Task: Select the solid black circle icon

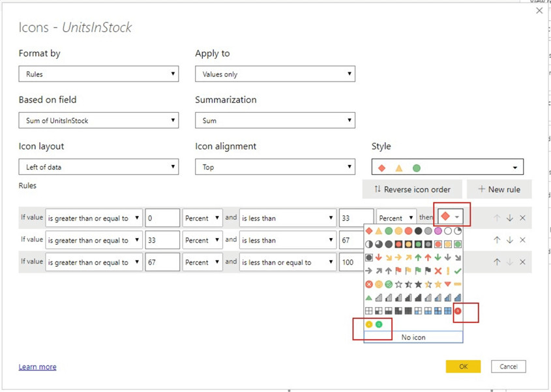Action: (x=418, y=231)
